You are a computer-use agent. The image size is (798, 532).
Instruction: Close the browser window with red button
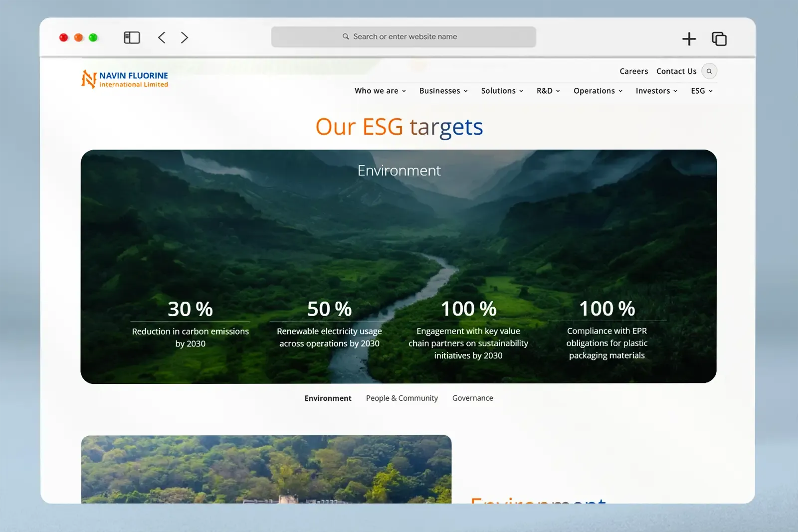click(63, 37)
